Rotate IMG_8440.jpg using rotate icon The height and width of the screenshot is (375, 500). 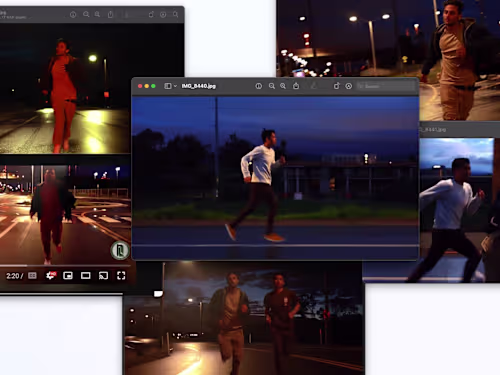point(336,86)
